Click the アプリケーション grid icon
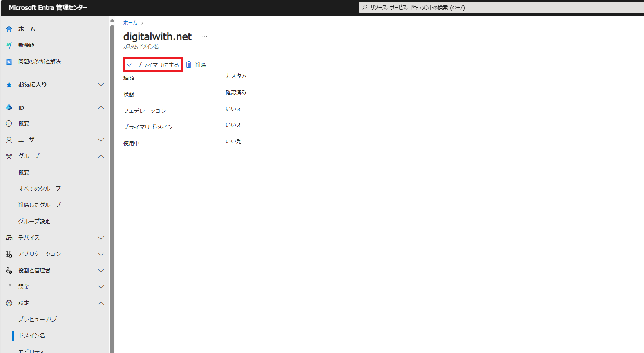 tap(9, 254)
